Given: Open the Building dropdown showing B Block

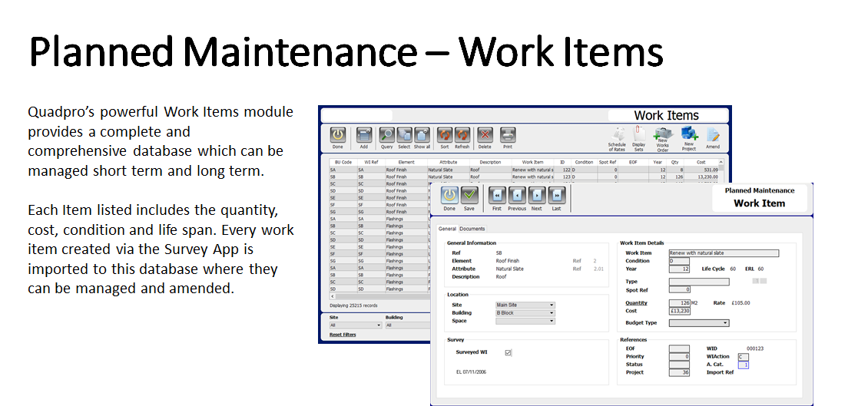Looking at the screenshot, I should (x=525, y=312).
